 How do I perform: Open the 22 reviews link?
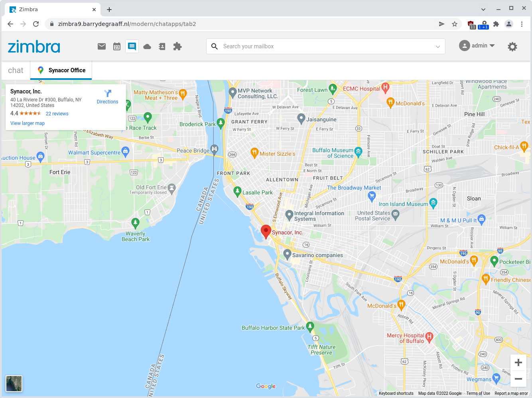click(57, 114)
